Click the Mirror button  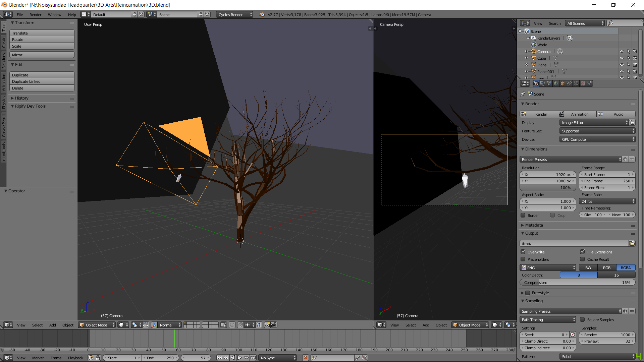(42, 55)
